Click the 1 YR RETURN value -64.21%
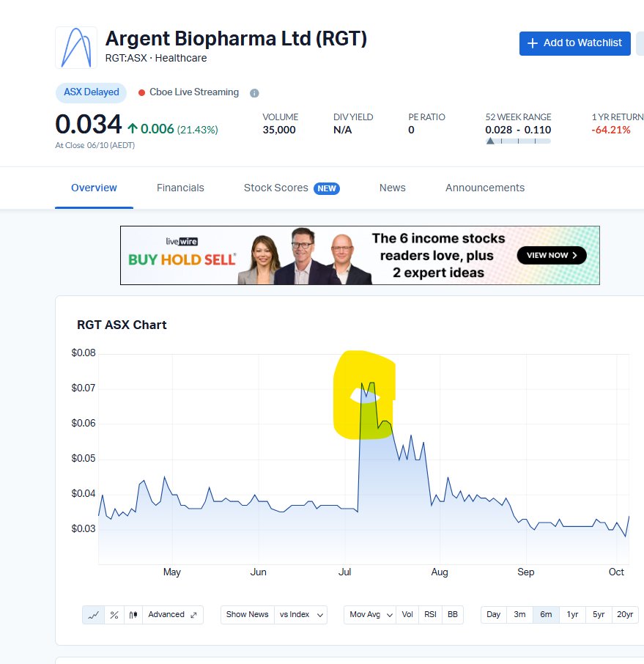 [x=611, y=130]
